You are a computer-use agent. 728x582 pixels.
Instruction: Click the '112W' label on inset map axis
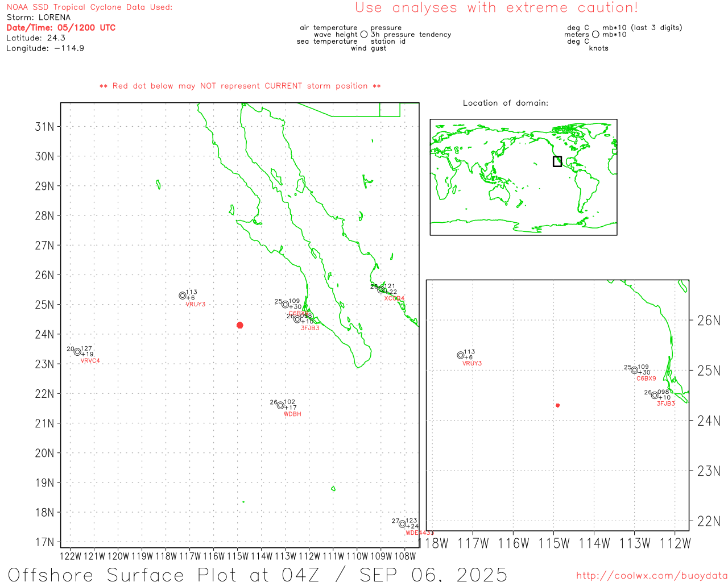(x=675, y=544)
